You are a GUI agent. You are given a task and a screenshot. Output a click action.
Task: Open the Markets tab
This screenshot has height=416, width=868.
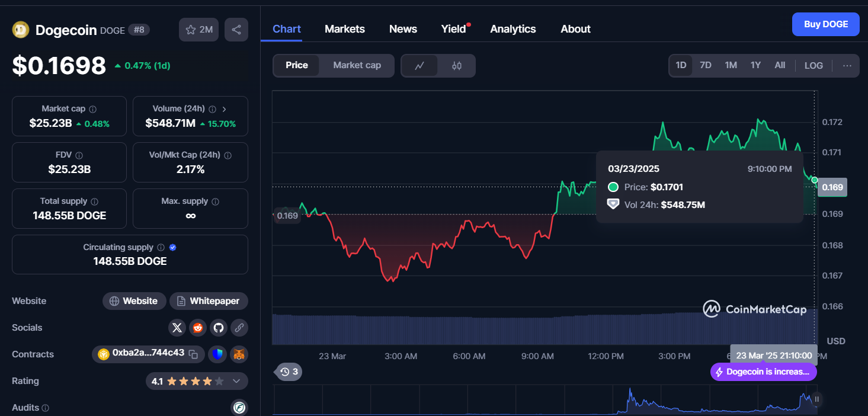[344, 29]
